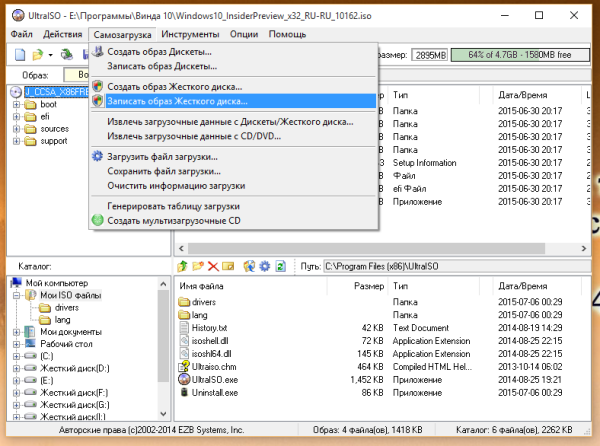Click the History.txt document icon

tap(184, 328)
